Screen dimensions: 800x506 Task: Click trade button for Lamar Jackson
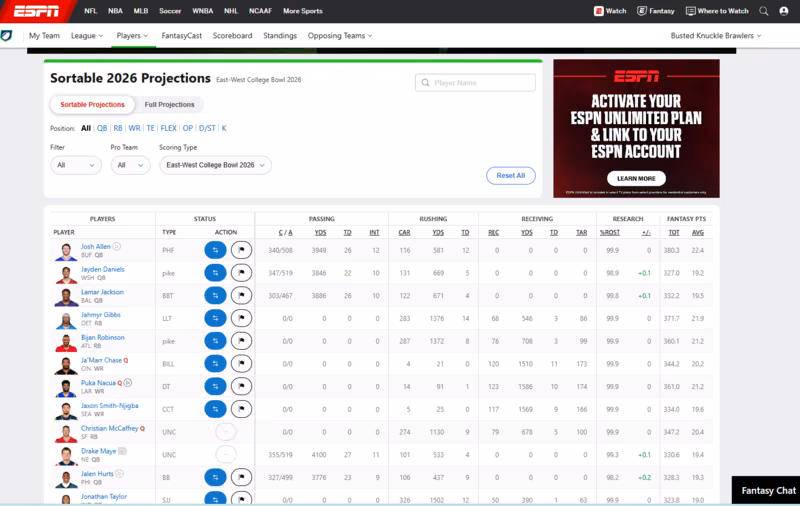[x=215, y=296]
